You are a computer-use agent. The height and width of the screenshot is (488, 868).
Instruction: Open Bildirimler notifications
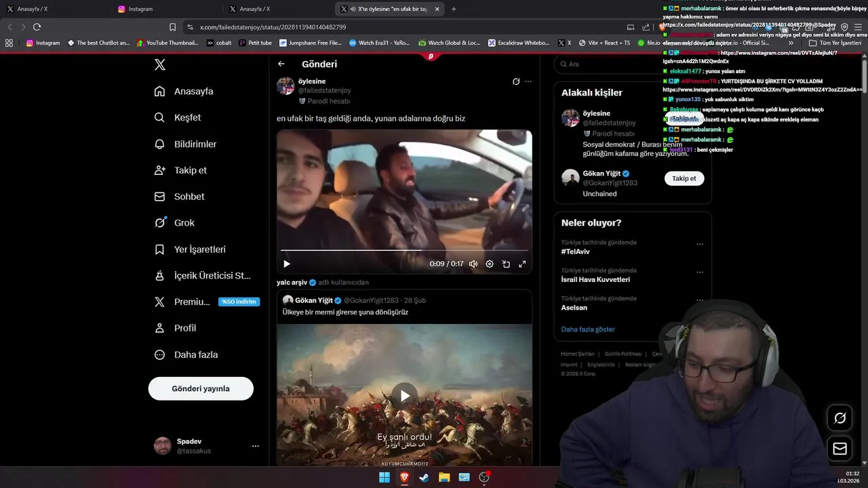tap(185, 144)
